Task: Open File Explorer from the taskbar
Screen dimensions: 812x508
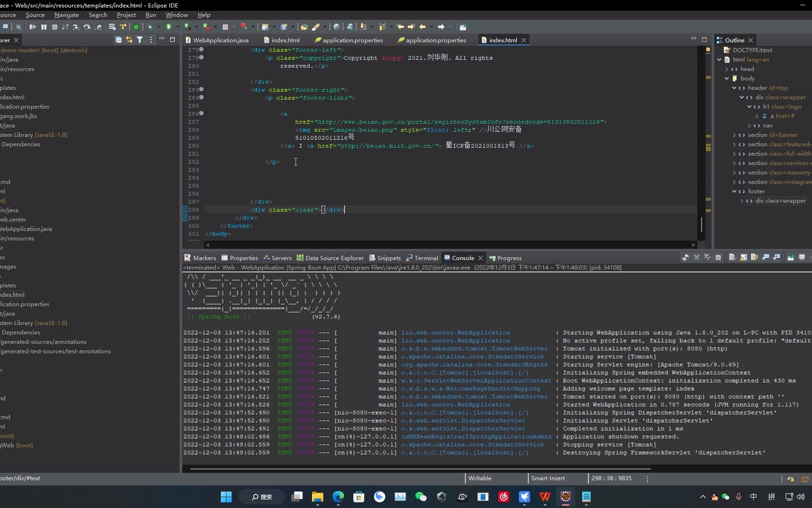Action: [x=318, y=497]
